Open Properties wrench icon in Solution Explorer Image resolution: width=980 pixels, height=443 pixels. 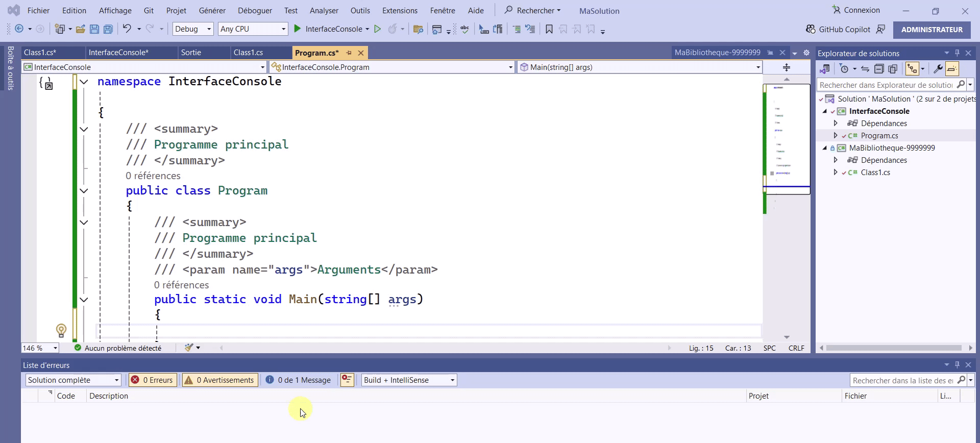pos(938,69)
